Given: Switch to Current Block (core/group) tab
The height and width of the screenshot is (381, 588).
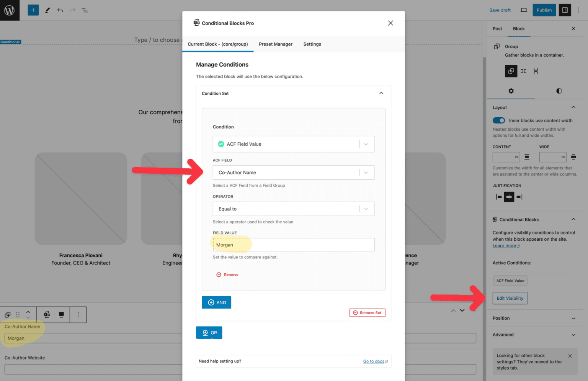Looking at the screenshot, I should coord(218,44).
